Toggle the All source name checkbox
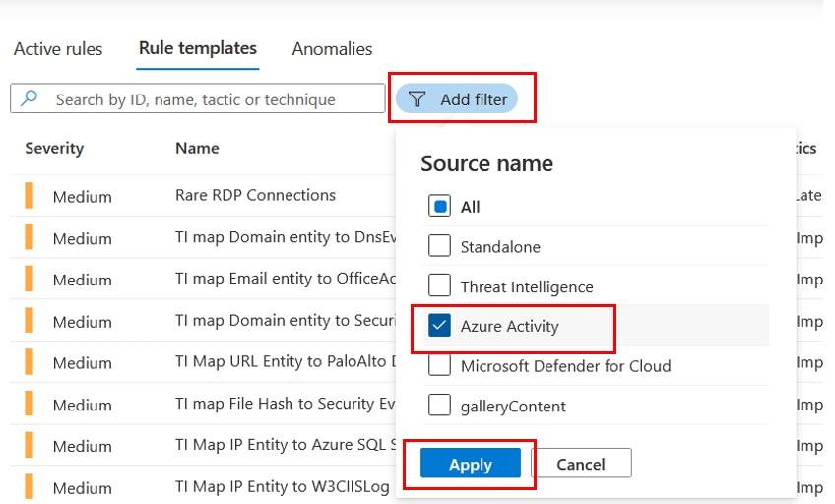This screenshot has height=504, width=835. coord(439,206)
